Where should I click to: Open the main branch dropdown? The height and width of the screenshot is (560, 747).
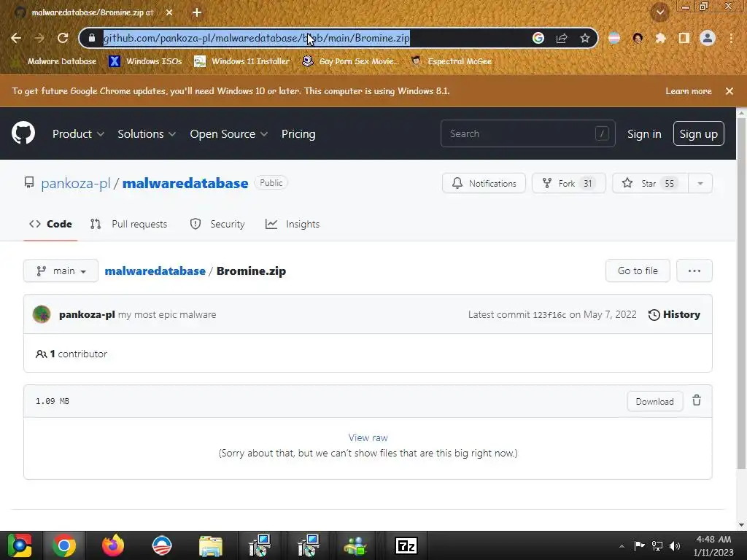pyautogui.click(x=61, y=271)
